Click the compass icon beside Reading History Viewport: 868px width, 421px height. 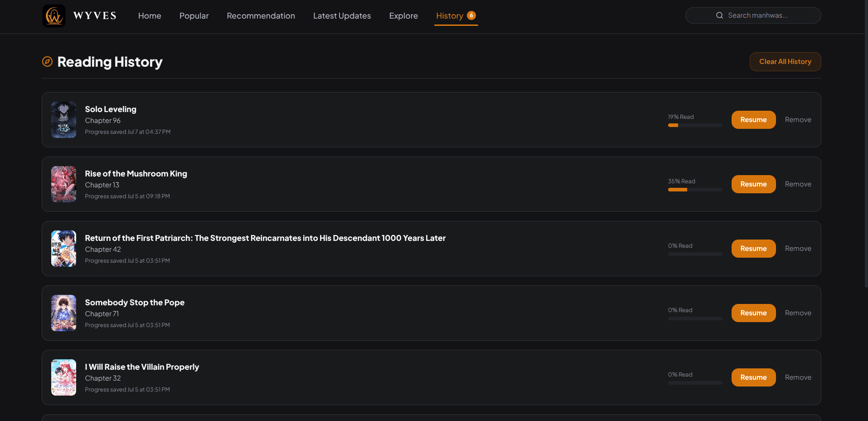coord(47,62)
